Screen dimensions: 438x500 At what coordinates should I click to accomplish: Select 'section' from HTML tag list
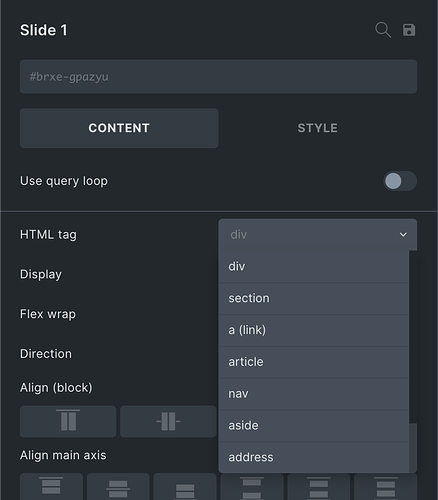[x=314, y=298]
